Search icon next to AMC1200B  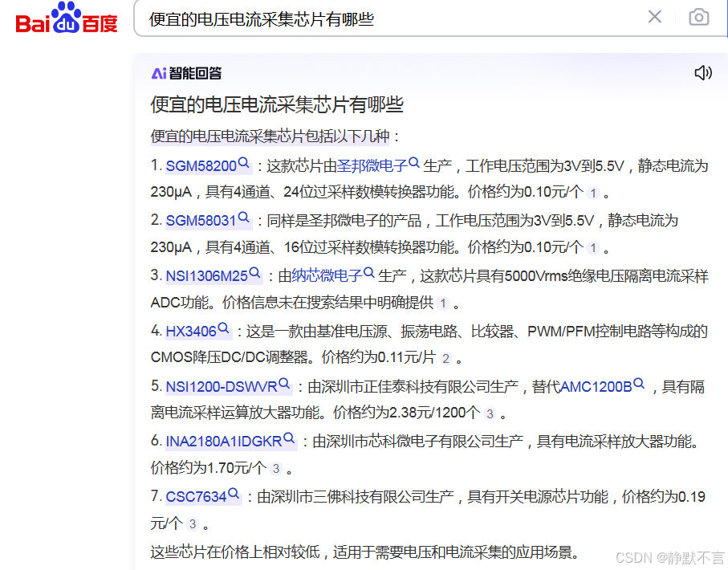tap(639, 384)
